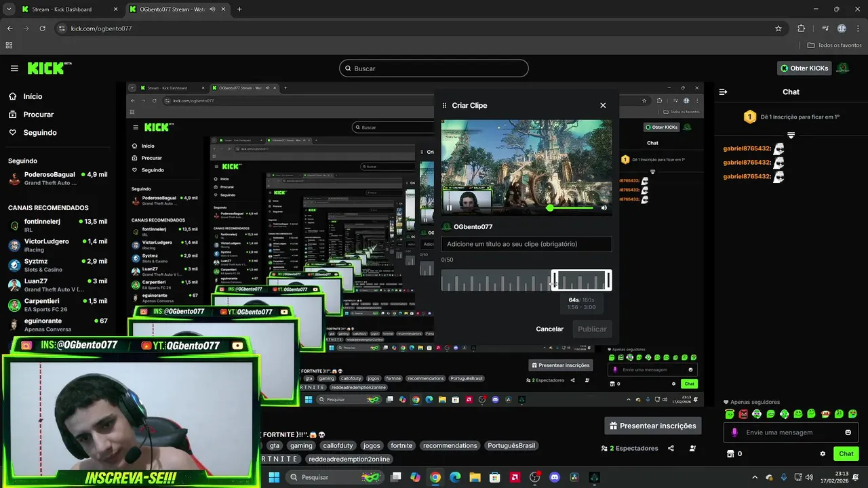Open Chrome media controls icon
Screen dimensions: 868x488
click(825, 28)
